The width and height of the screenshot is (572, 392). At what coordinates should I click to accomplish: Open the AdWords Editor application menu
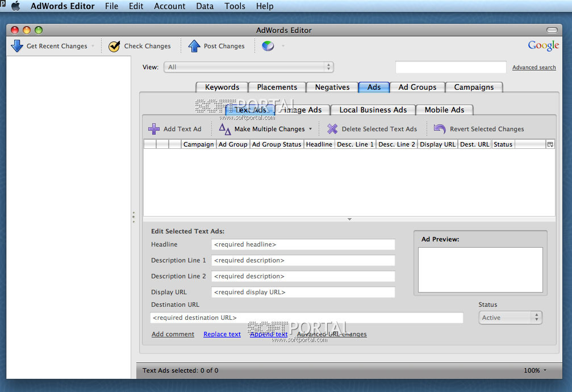pyautogui.click(x=62, y=6)
